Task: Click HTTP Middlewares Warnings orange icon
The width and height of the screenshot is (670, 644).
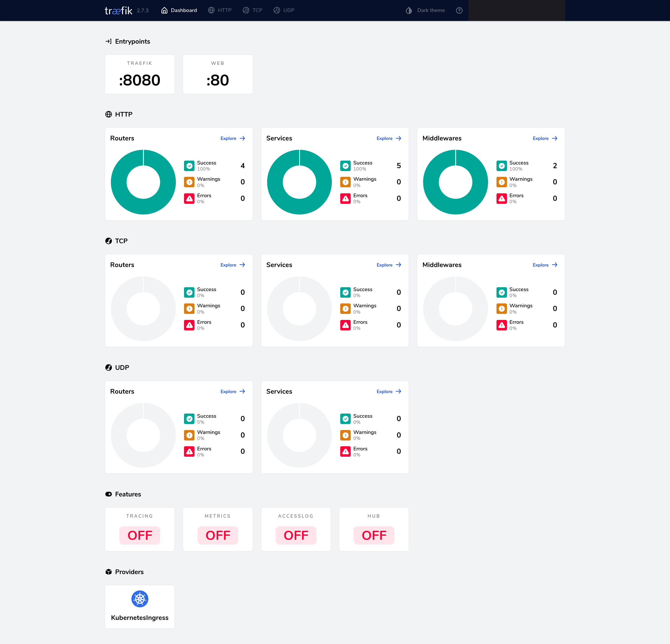Action: [502, 182]
